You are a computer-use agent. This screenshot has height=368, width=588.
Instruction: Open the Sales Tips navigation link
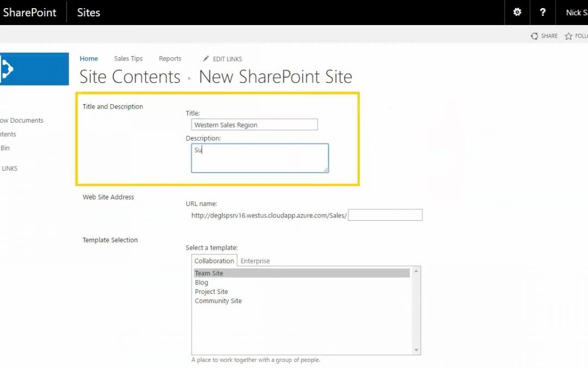(128, 59)
